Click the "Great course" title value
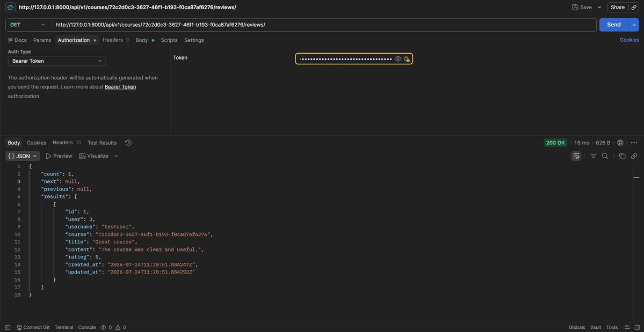The height and width of the screenshot is (332, 644). pyautogui.click(x=114, y=242)
